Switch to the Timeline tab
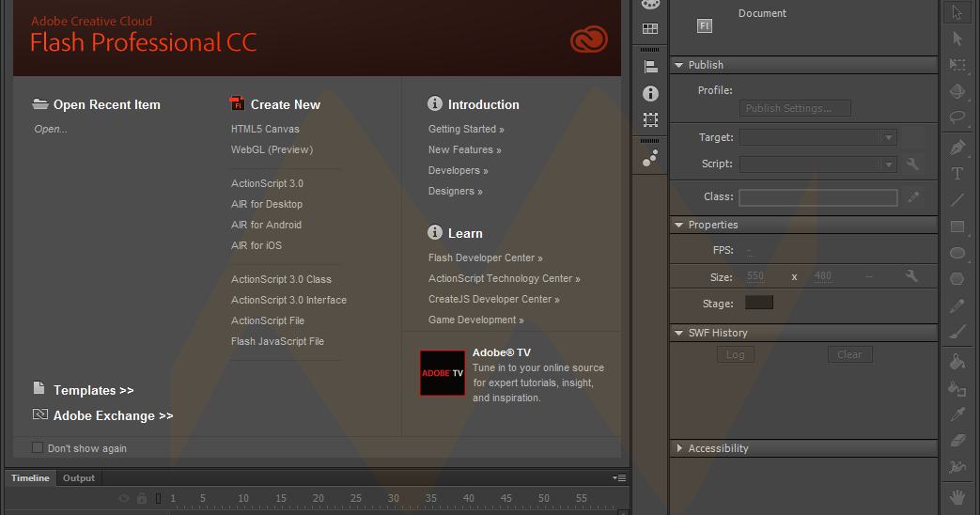Image resolution: width=980 pixels, height=515 pixels. pyautogui.click(x=30, y=478)
